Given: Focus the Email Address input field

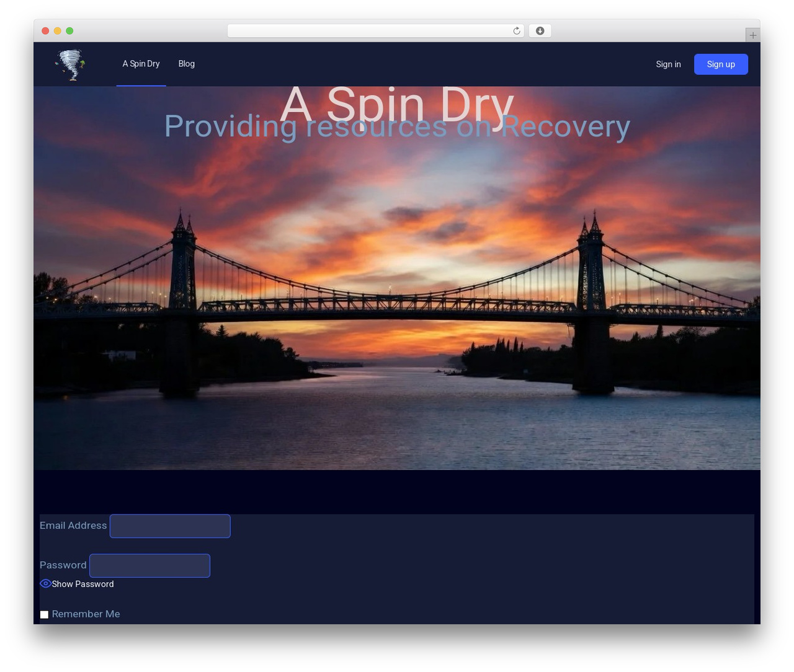Looking at the screenshot, I should tap(170, 526).
